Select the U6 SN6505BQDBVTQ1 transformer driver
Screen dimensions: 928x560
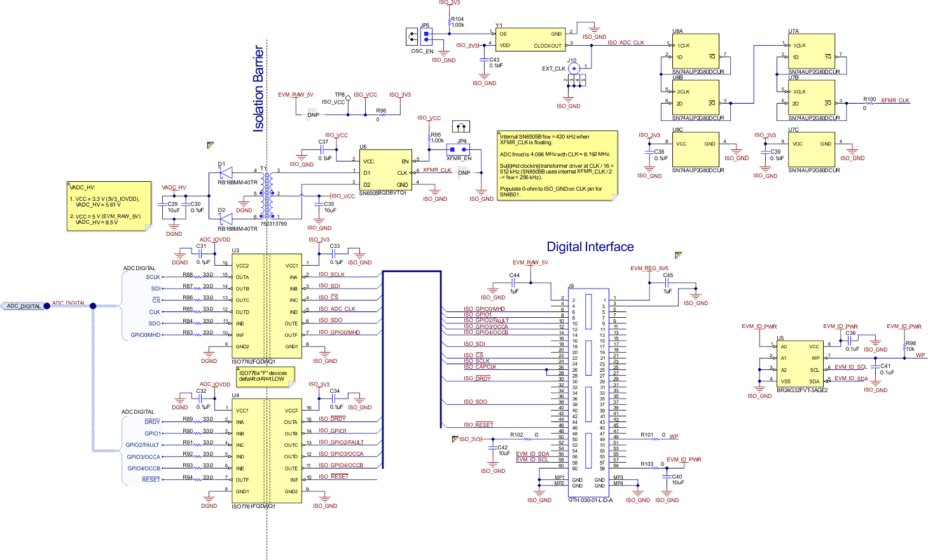pyautogui.click(x=385, y=170)
